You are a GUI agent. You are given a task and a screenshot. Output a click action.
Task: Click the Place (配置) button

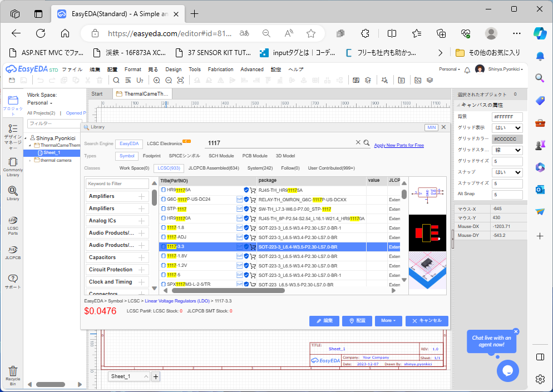click(x=357, y=321)
